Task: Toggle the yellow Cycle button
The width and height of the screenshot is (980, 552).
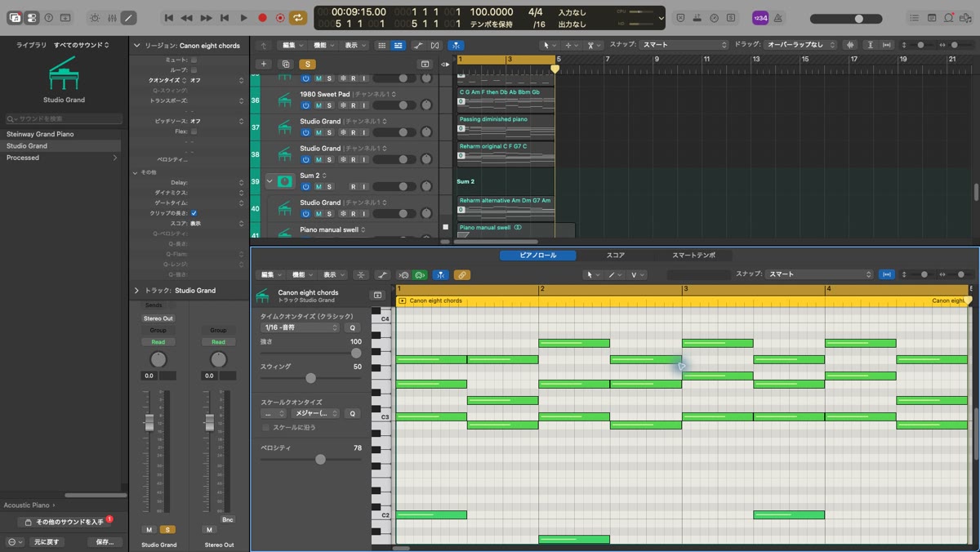Action: pos(299,17)
